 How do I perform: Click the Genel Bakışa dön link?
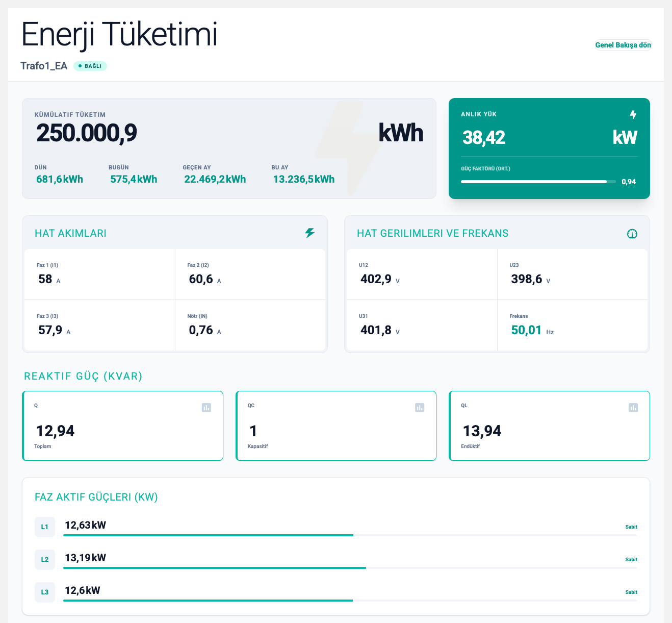pyautogui.click(x=623, y=45)
